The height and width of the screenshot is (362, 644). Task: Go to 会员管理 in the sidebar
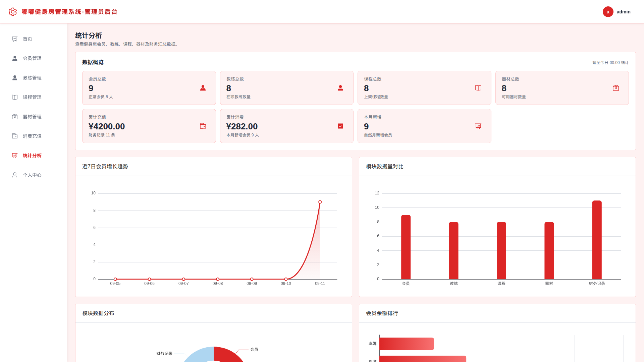(34, 58)
